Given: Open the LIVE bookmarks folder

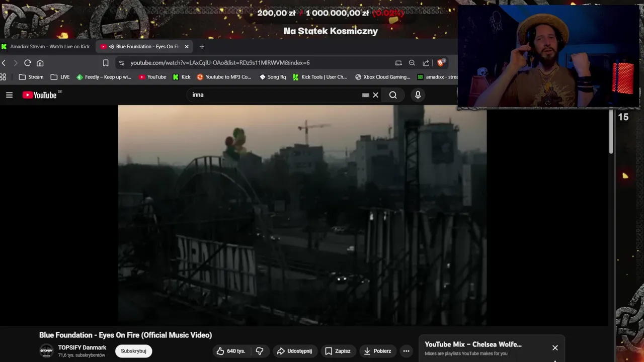Looking at the screenshot, I should click(60, 77).
